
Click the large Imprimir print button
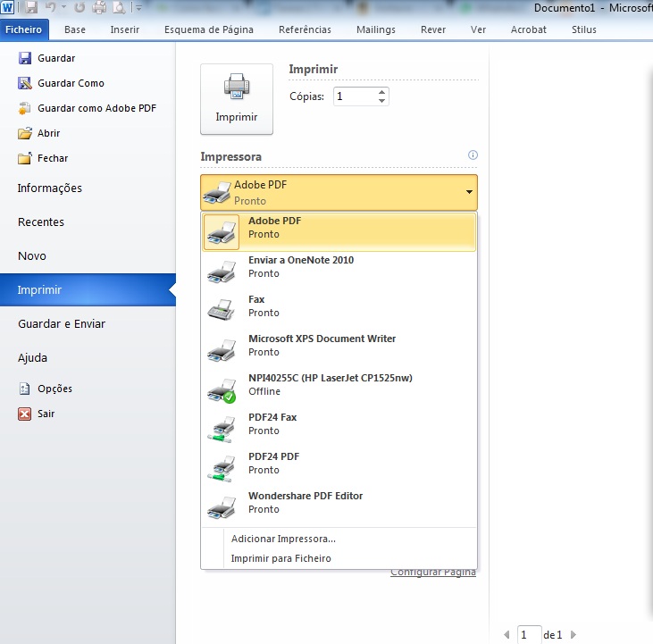tap(237, 99)
